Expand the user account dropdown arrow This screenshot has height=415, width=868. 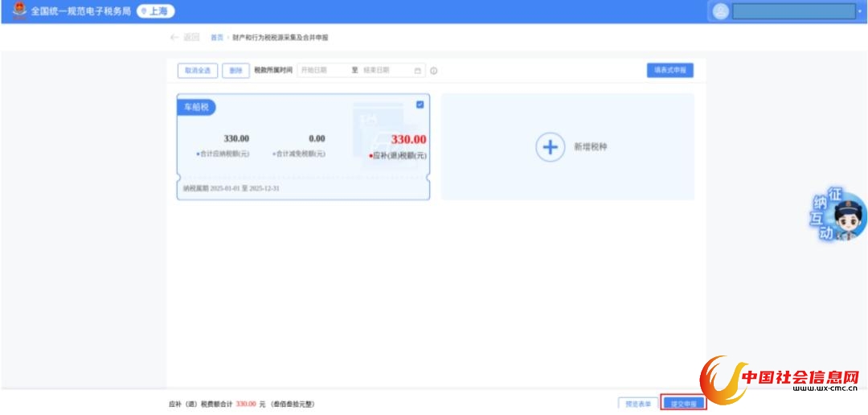click(859, 11)
